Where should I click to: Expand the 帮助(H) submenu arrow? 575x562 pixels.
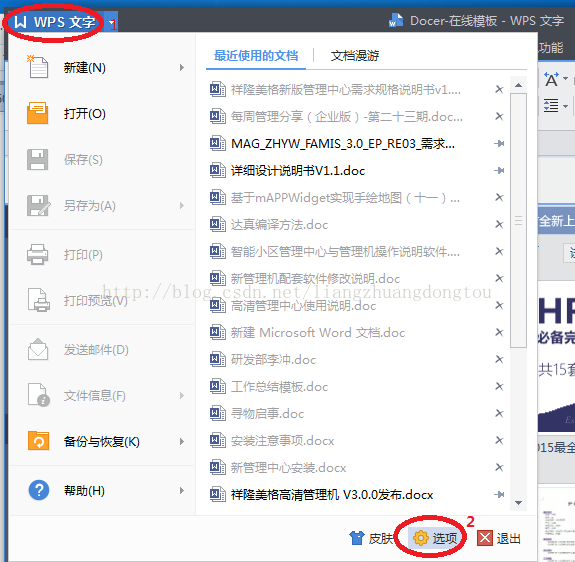click(x=182, y=491)
